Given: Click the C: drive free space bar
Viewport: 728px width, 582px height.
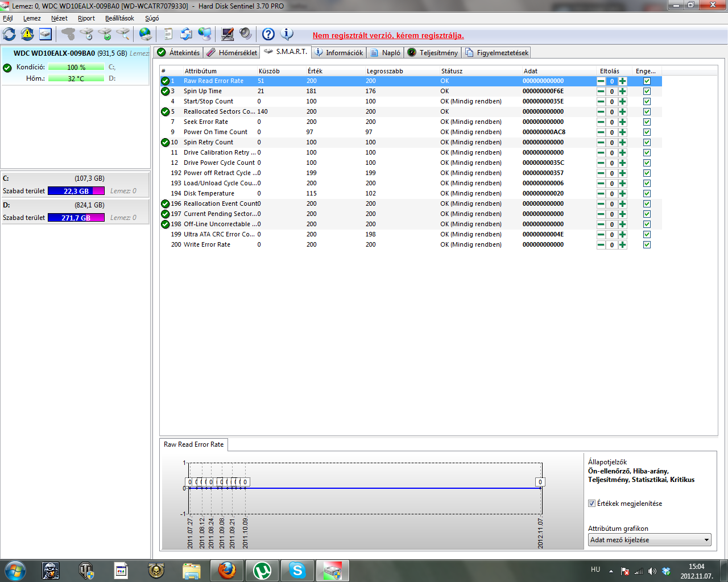Looking at the screenshot, I should [x=76, y=191].
